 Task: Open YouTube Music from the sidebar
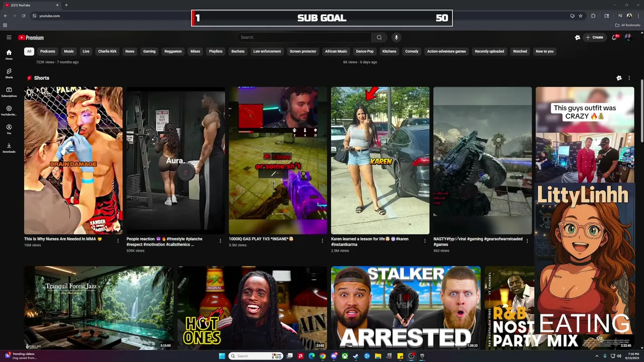9,111
